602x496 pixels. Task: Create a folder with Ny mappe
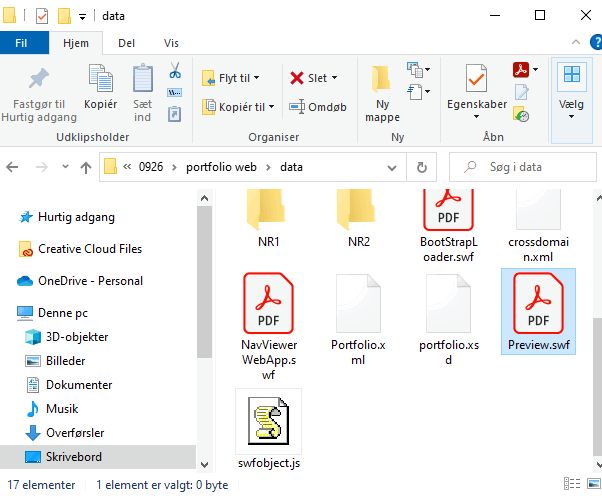click(382, 93)
